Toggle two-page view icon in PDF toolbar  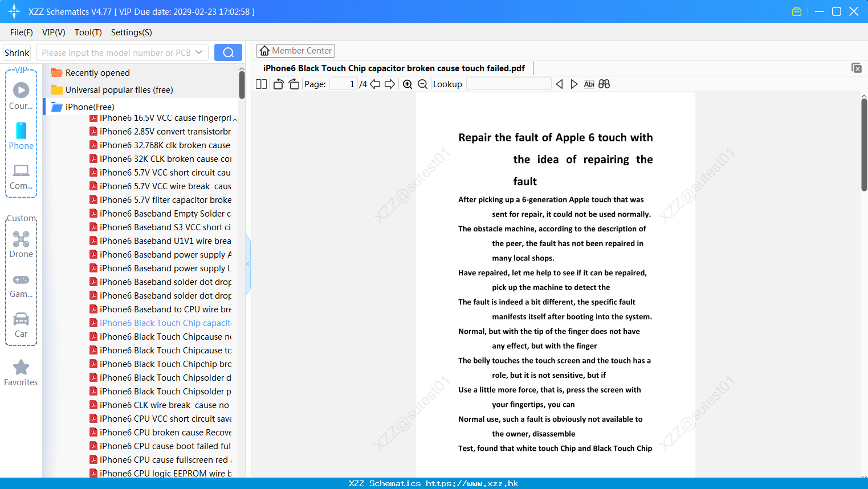261,84
